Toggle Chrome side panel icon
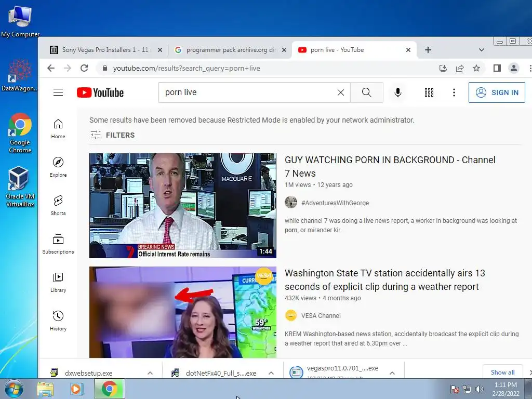 [x=497, y=68]
